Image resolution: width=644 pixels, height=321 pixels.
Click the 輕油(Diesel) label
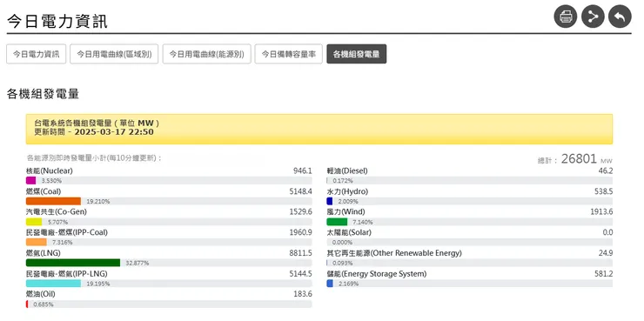point(347,171)
